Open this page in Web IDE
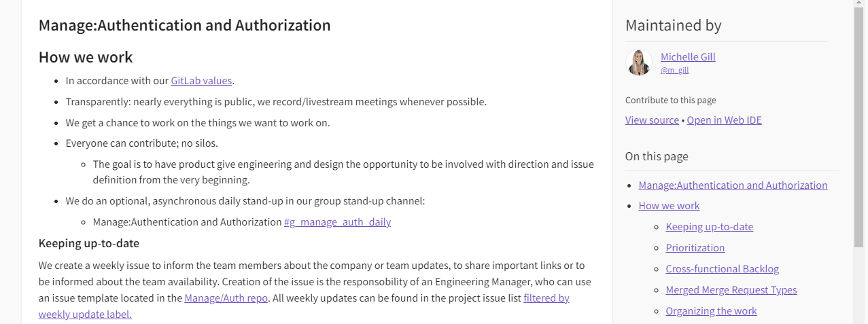The width and height of the screenshot is (868, 324). 724,120
